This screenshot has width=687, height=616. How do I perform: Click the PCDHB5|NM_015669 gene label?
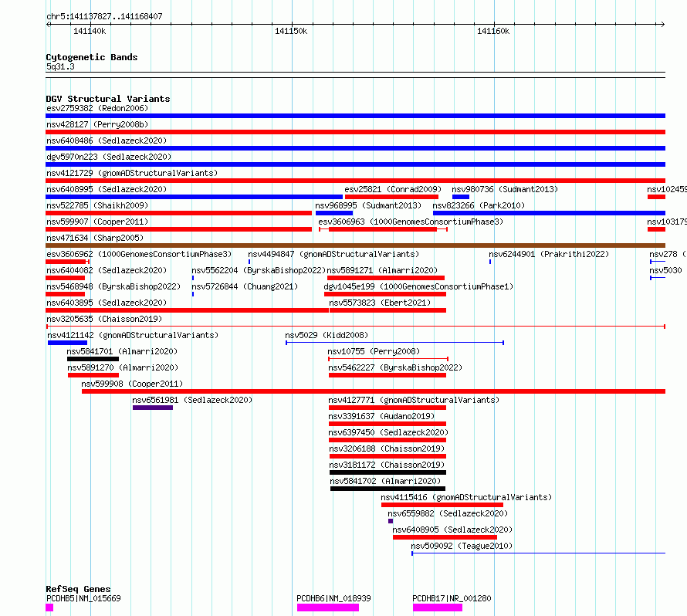(x=83, y=598)
